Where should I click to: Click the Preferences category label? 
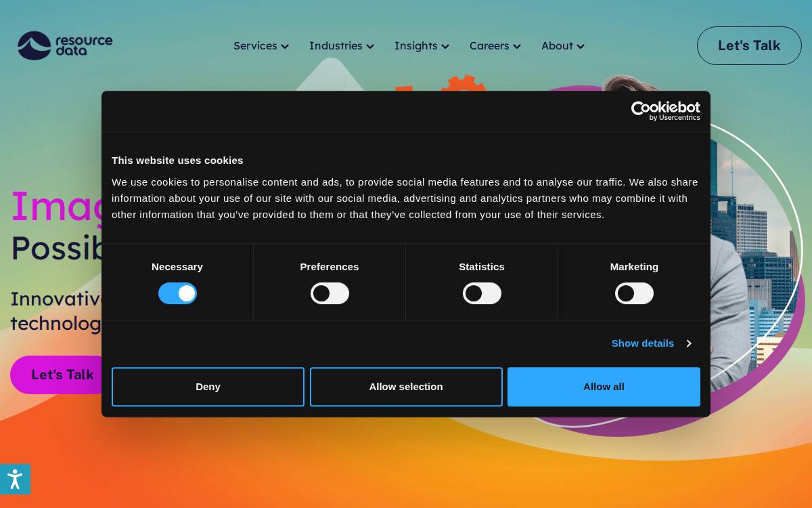click(x=330, y=267)
